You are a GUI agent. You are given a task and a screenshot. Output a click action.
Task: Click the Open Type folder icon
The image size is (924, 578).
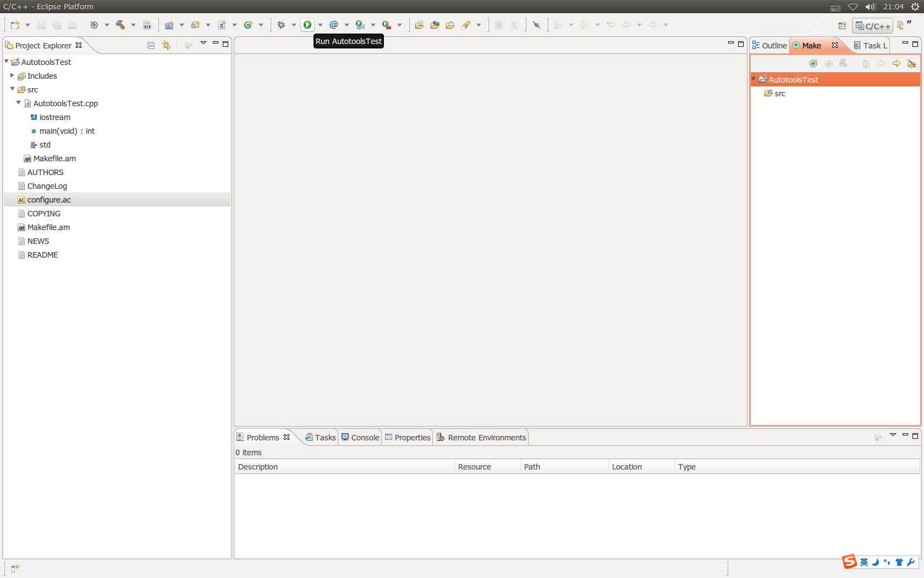coord(419,25)
